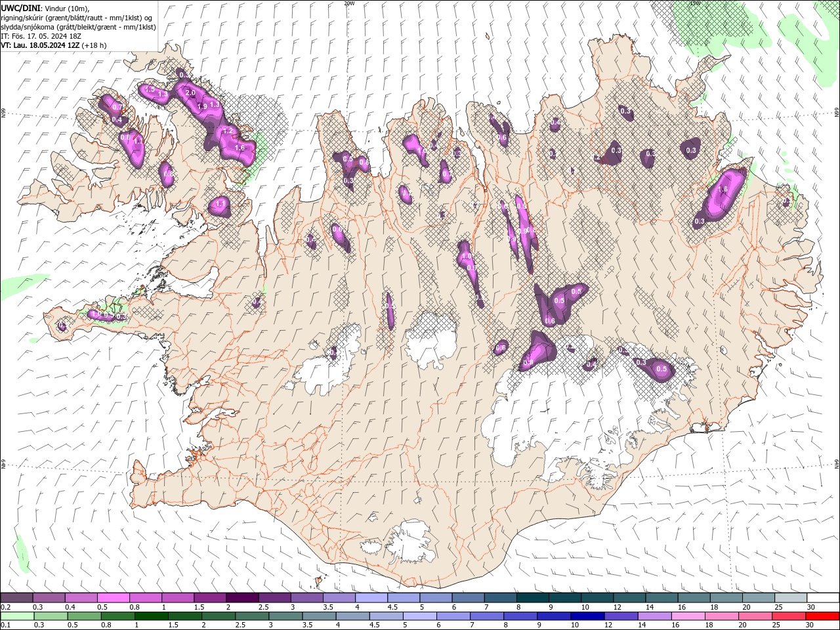Select purple-row legend swatch starting at 7
Viewport: 840px width, 630px height.
pos(500,598)
